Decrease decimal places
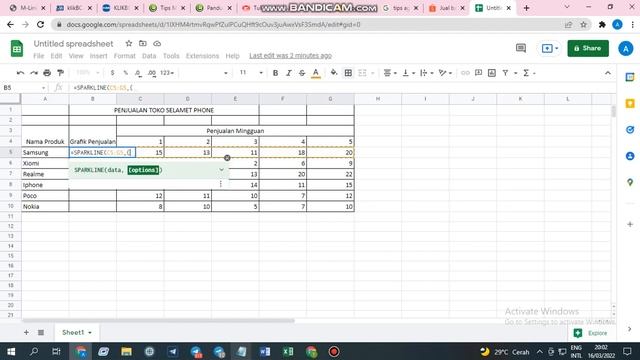The height and width of the screenshot is (360, 640). coord(138,73)
